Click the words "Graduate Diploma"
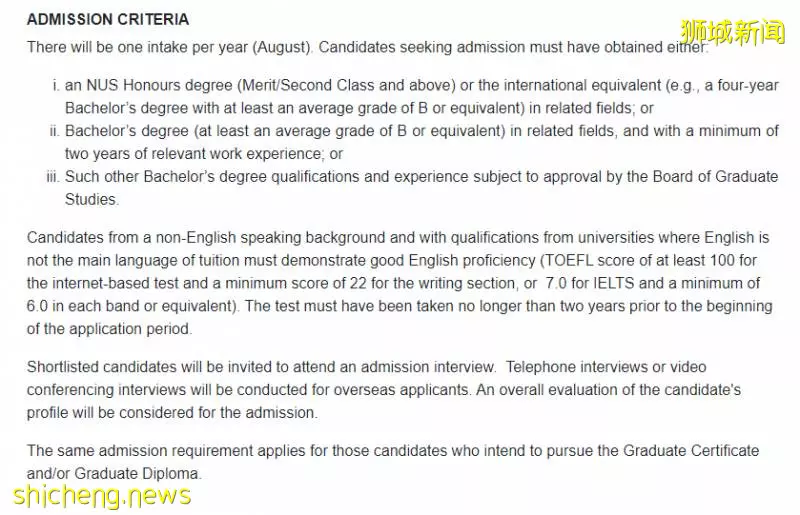The image size is (800, 515). click(x=138, y=474)
